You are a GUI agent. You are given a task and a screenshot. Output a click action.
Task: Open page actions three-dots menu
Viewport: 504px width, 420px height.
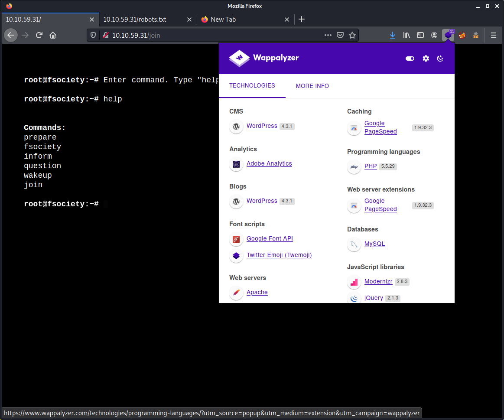tap(328, 36)
